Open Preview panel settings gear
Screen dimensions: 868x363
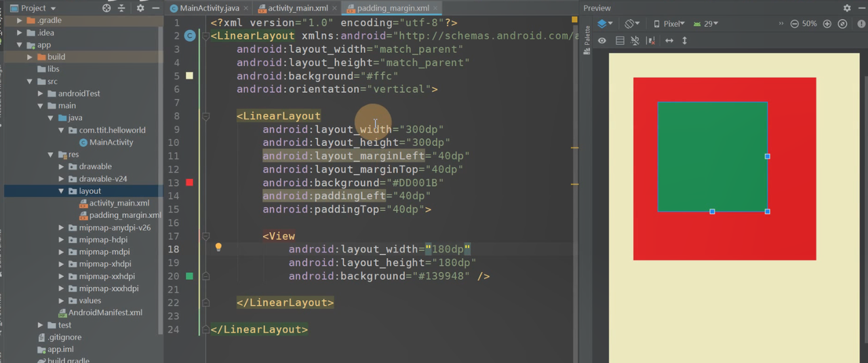[x=847, y=8]
